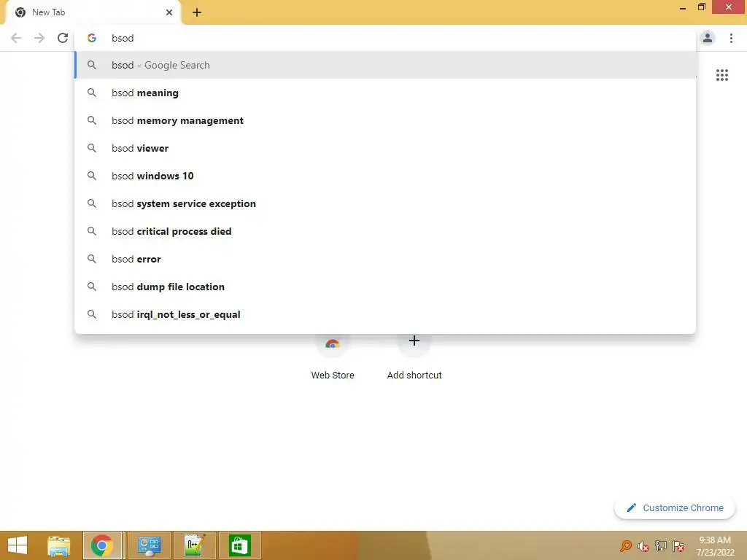
Task: Click the network tray icon
Action: click(x=661, y=545)
